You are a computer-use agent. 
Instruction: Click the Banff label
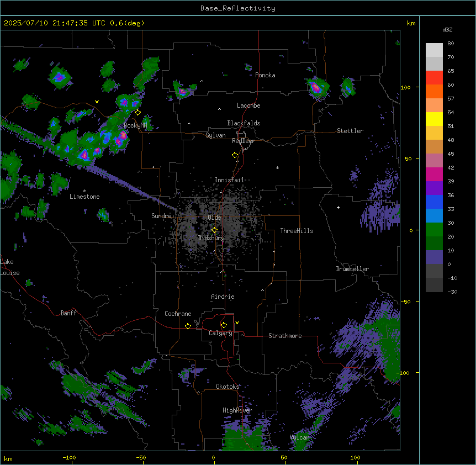click(x=68, y=313)
